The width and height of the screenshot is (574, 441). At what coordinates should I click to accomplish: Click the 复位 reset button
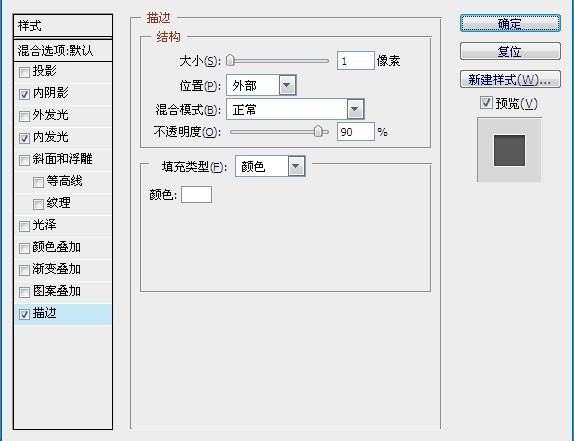[510, 51]
